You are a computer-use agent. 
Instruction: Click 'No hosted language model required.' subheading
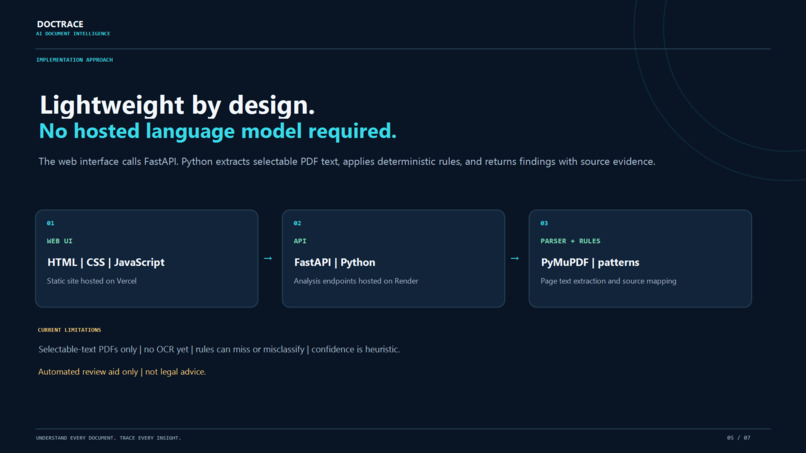[218, 131]
